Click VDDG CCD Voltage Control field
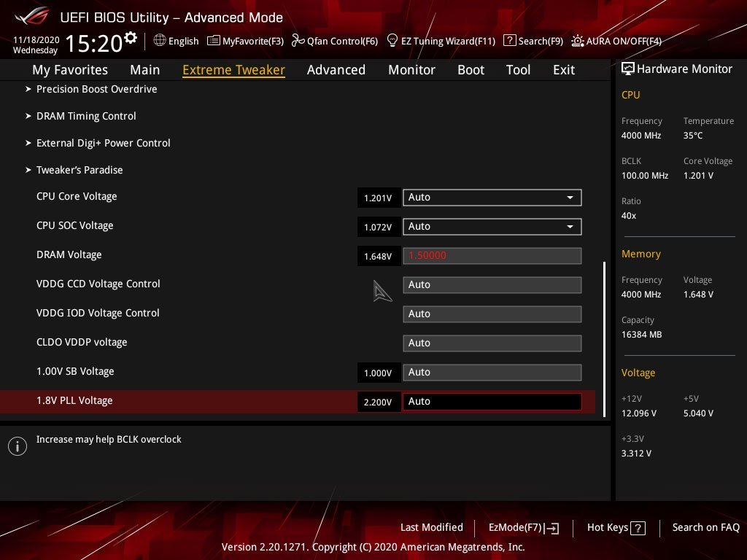747x560 pixels. [492, 285]
